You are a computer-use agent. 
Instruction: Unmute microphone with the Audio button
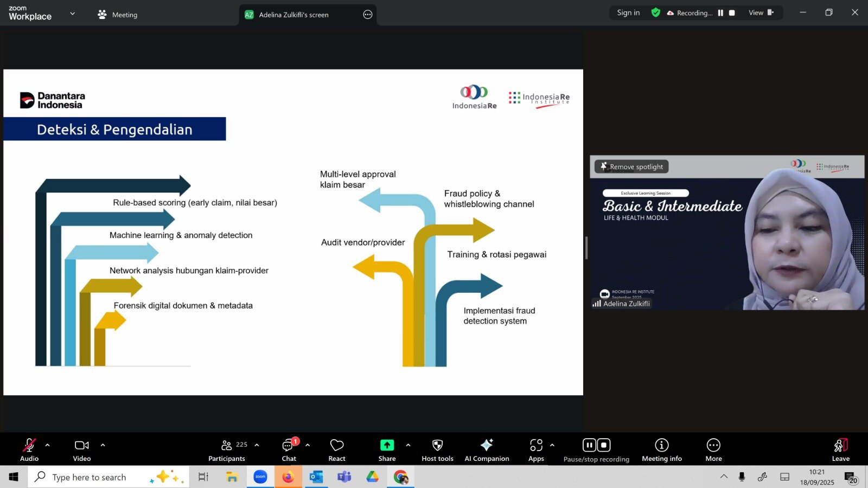click(x=29, y=450)
